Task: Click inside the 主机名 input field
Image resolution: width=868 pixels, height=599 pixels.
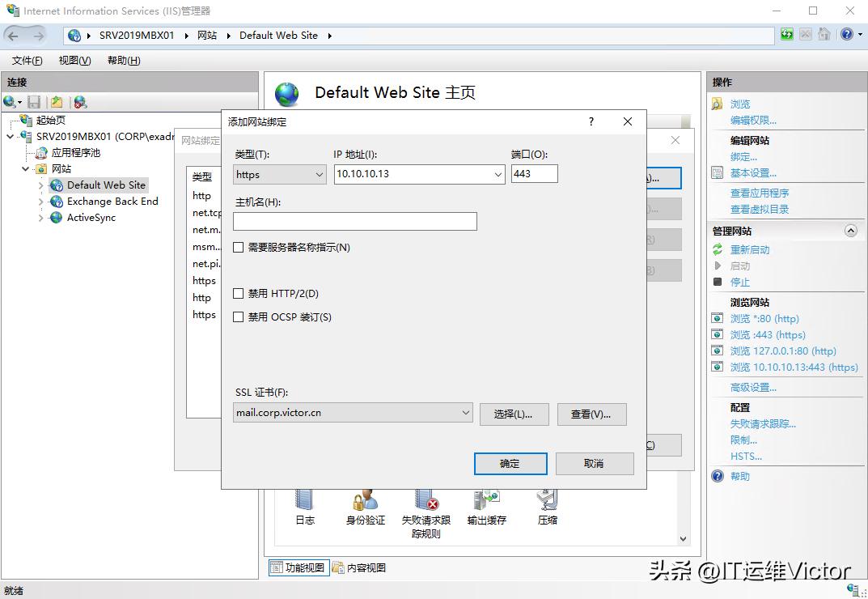Action: (353, 220)
